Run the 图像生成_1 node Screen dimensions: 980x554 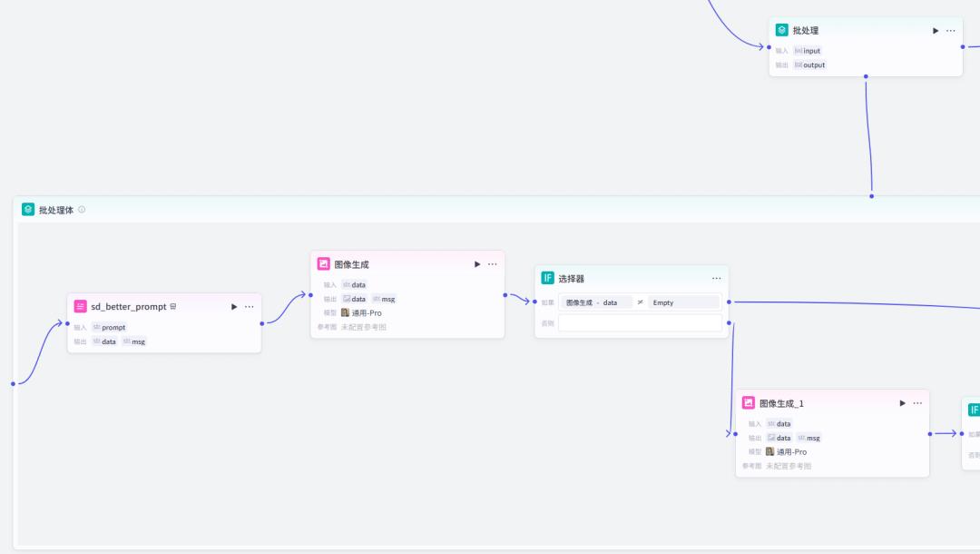point(902,403)
